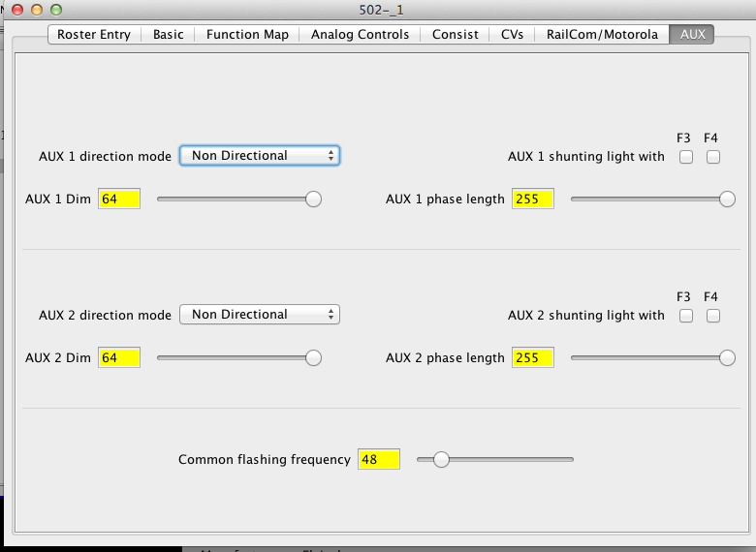Open the CVs tab
The height and width of the screenshot is (552, 756).
tap(512, 35)
